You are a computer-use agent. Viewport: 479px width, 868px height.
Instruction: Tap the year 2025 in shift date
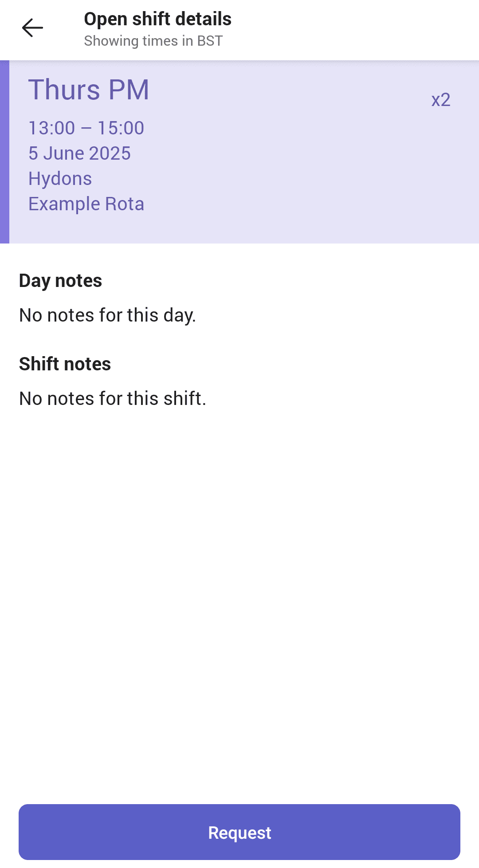pyautogui.click(x=110, y=153)
